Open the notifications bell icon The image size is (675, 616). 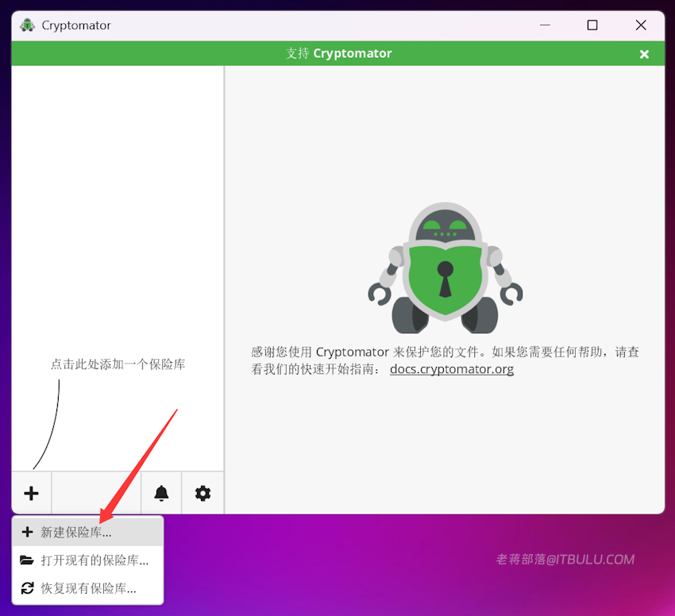161,493
